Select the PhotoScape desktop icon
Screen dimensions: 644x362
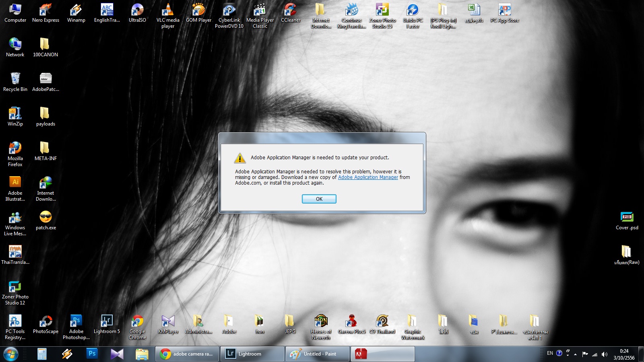[45, 324]
